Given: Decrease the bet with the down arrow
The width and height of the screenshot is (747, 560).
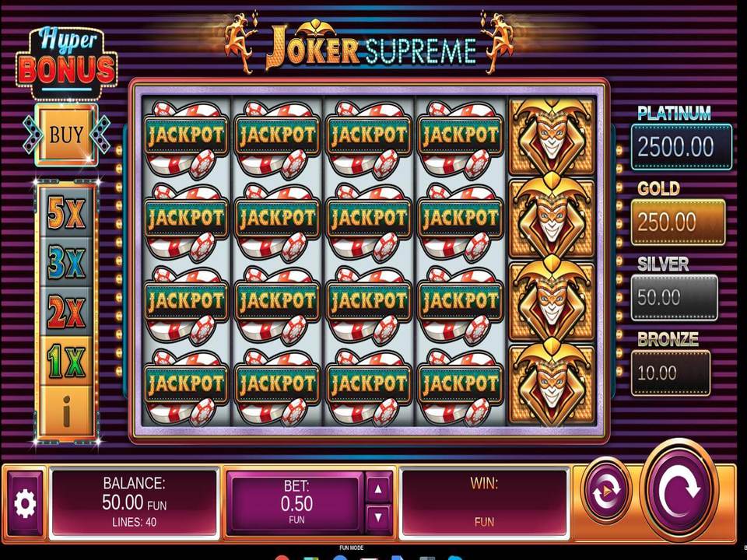Looking at the screenshot, I should click(x=378, y=516).
